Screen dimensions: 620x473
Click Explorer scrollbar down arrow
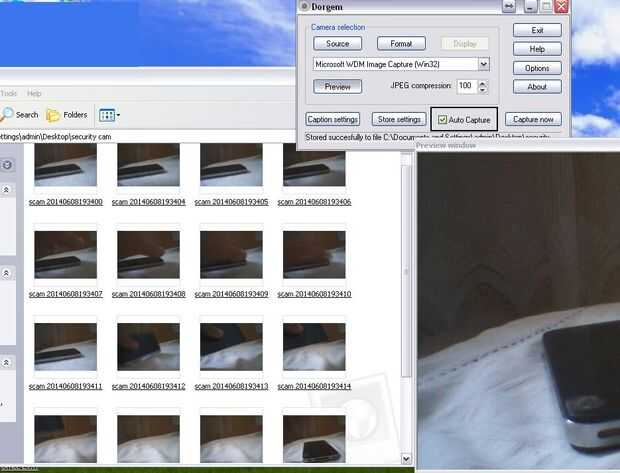(406, 459)
